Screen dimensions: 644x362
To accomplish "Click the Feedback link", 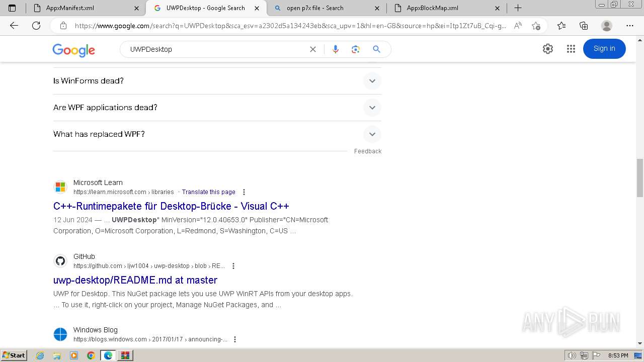I will [368, 151].
